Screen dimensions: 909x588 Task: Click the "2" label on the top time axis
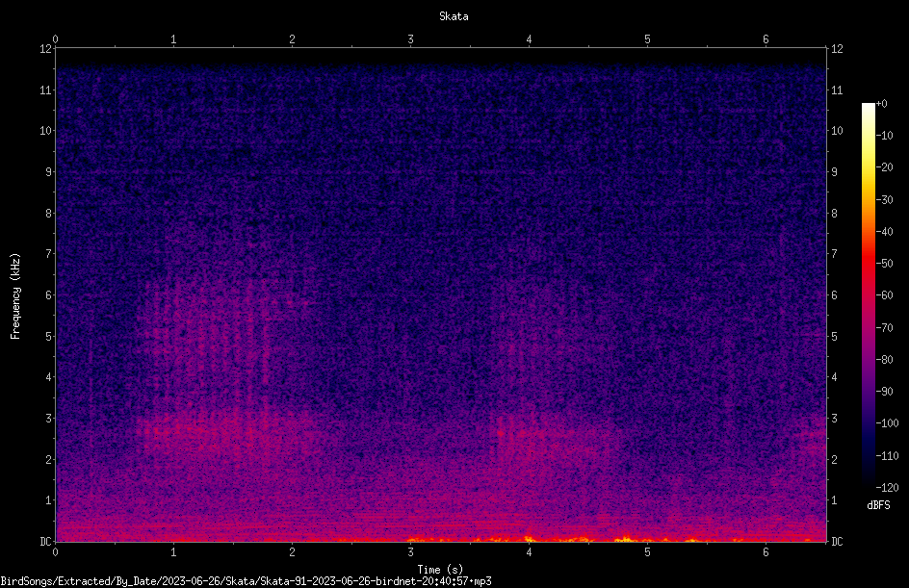pos(292,39)
